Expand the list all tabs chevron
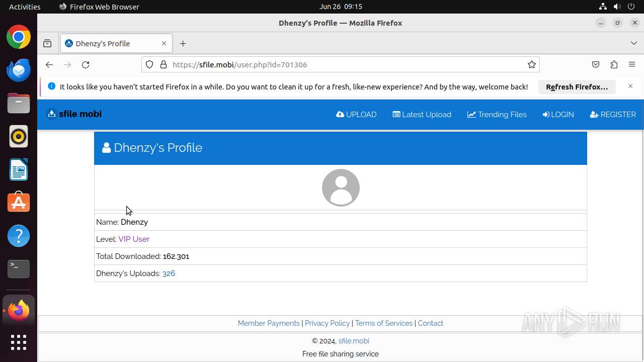The width and height of the screenshot is (644, 362). [x=634, y=44]
